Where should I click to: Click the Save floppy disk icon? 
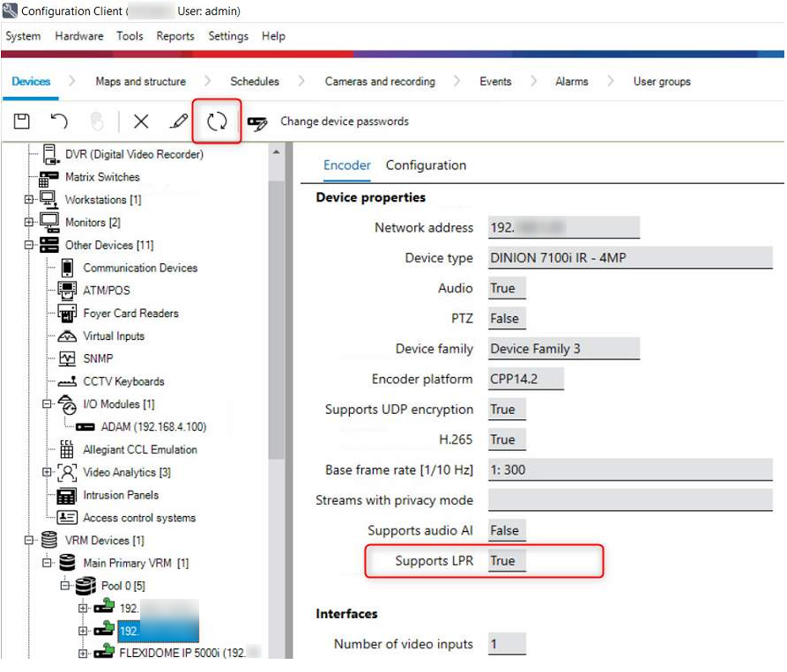(22, 122)
